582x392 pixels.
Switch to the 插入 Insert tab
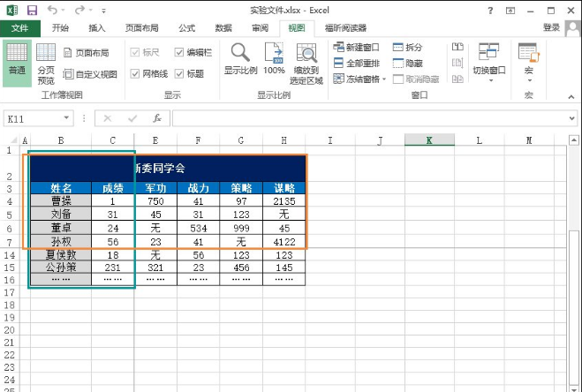pyautogui.click(x=97, y=28)
